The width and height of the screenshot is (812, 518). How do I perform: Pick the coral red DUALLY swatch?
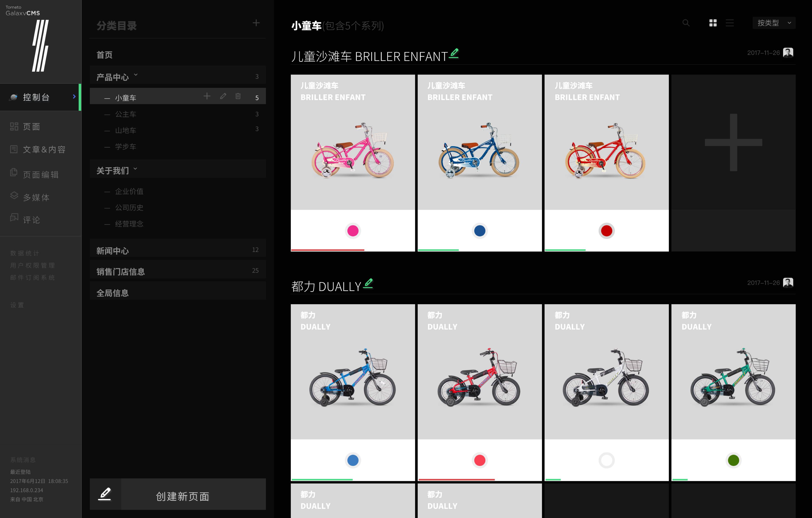click(479, 460)
